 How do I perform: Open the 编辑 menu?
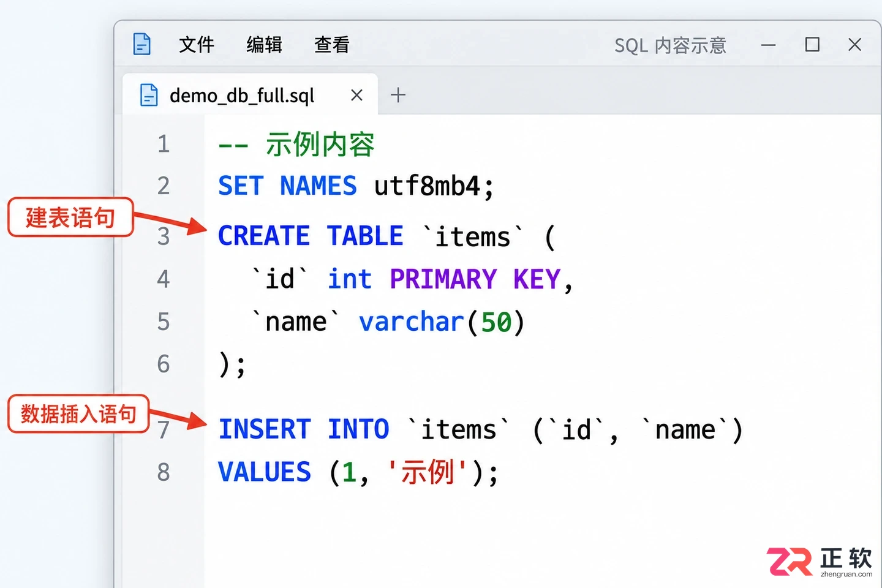point(264,45)
